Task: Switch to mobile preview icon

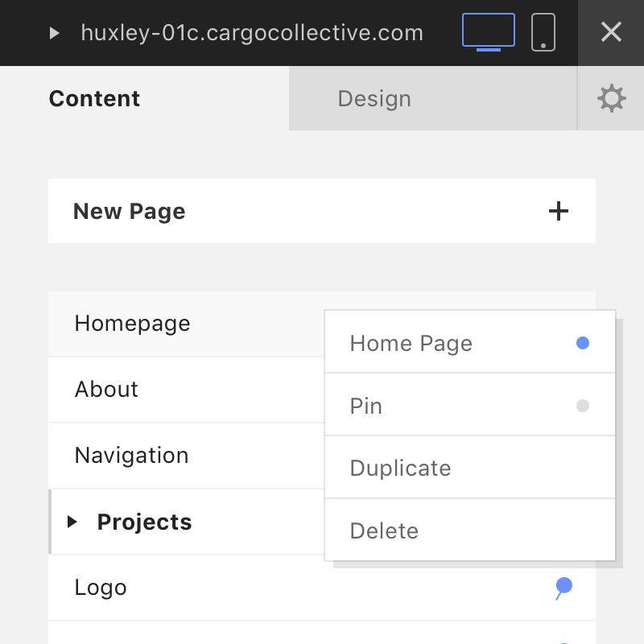Action: [543, 32]
